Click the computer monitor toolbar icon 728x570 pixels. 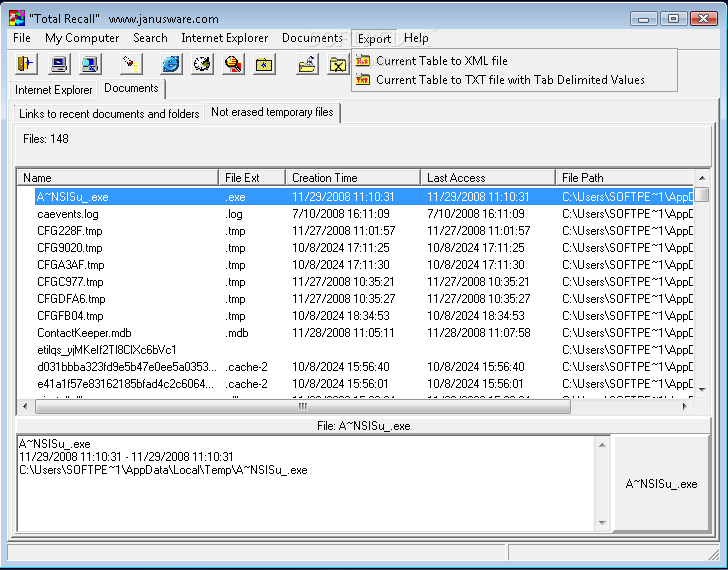59,64
